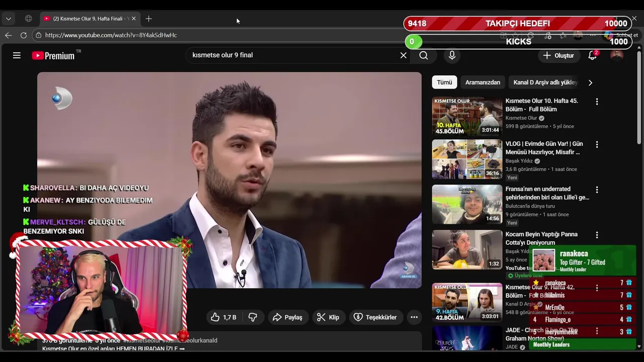
Task: Close the Kısmetse Olur browser tab
Action: [x=134, y=19]
